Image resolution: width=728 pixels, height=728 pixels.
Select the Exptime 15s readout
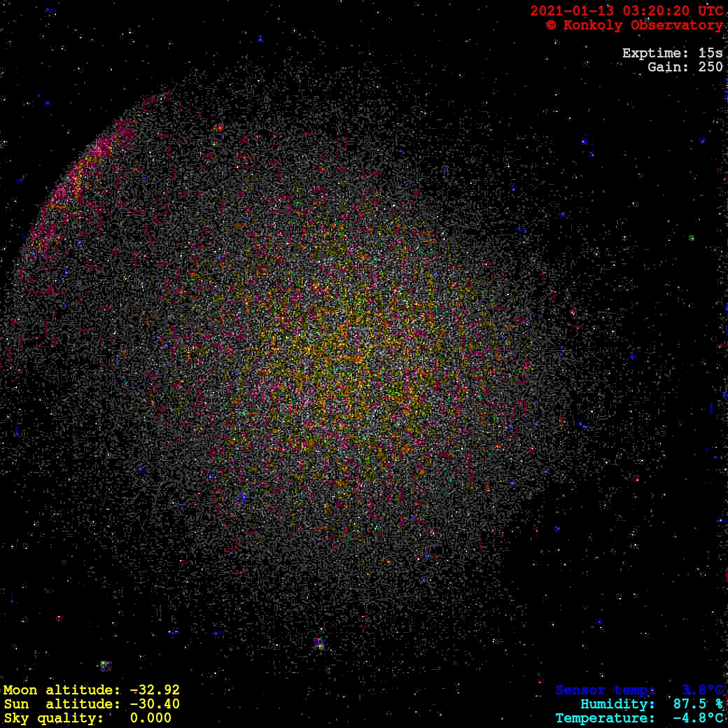(672, 53)
